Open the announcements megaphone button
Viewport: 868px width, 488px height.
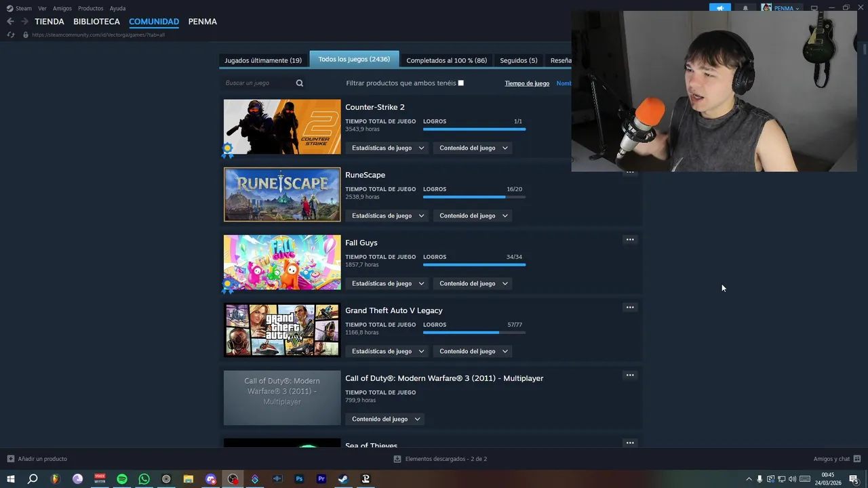[720, 8]
